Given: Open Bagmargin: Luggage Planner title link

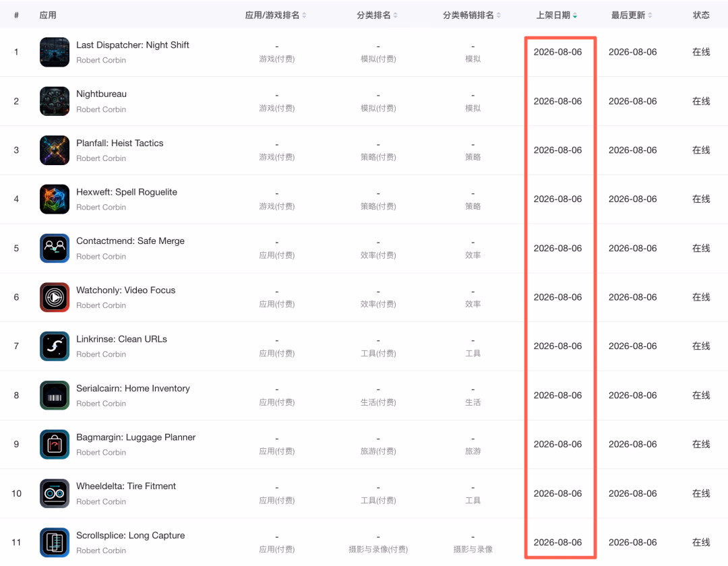Looking at the screenshot, I should [136, 437].
